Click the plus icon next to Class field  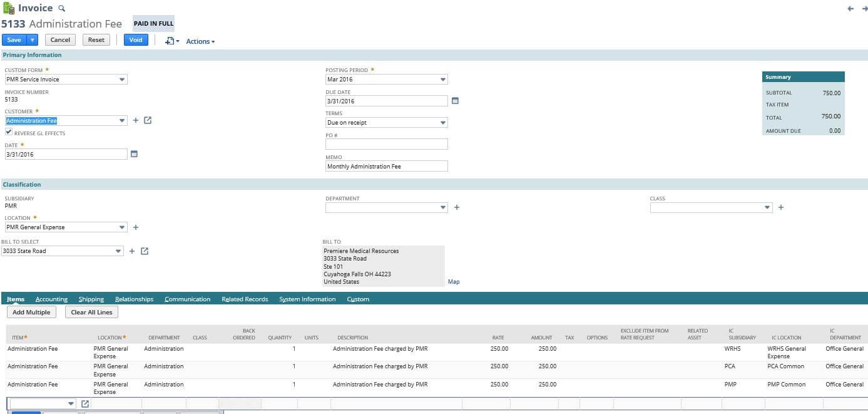[781, 207]
